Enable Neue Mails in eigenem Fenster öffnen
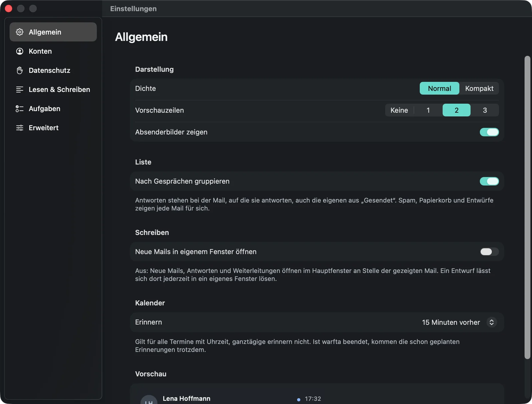 click(x=489, y=252)
